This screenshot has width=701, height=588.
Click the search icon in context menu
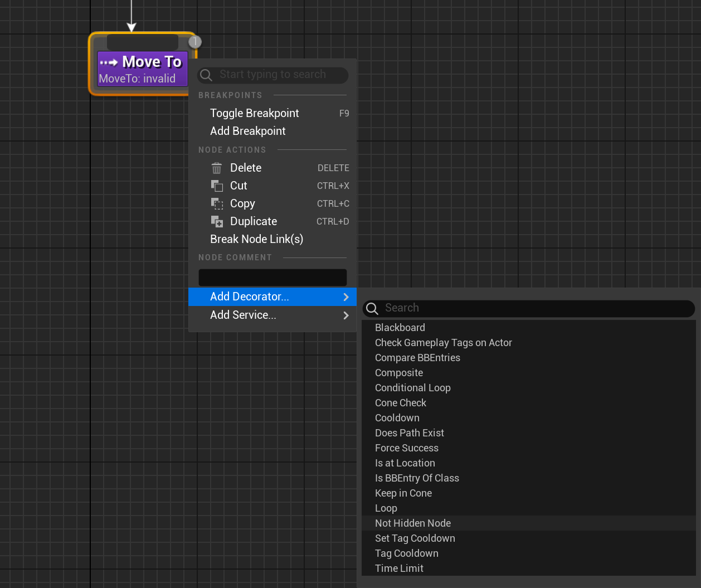[x=206, y=75]
